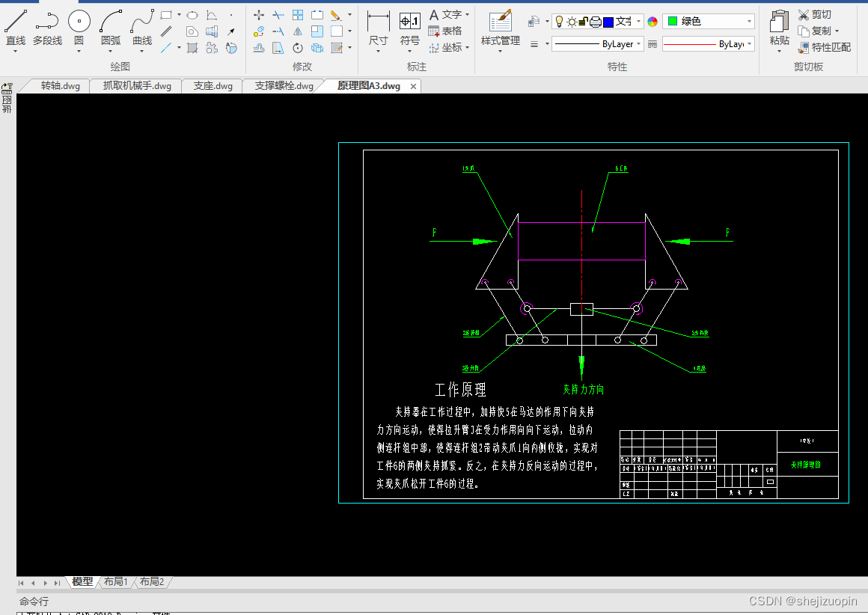Expand the layer dropdown list
Screen dimensions: 868x615
click(639, 22)
